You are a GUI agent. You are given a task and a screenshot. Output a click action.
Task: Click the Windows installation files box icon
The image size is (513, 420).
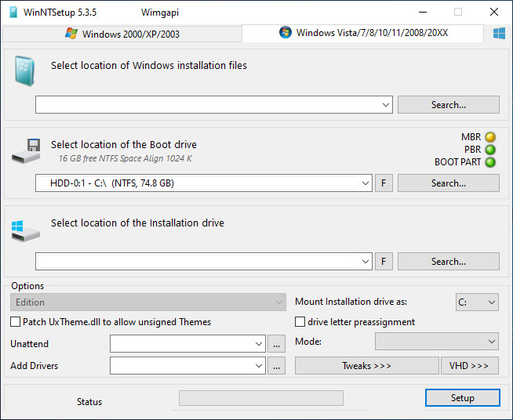[x=24, y=71]
